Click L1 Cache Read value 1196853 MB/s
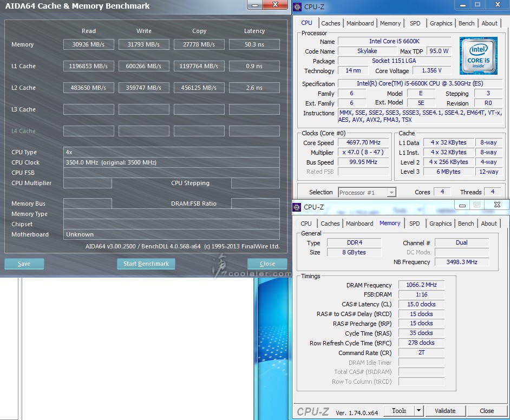The height and width of the screenshot is (420, 510). (x=88, y=66)
